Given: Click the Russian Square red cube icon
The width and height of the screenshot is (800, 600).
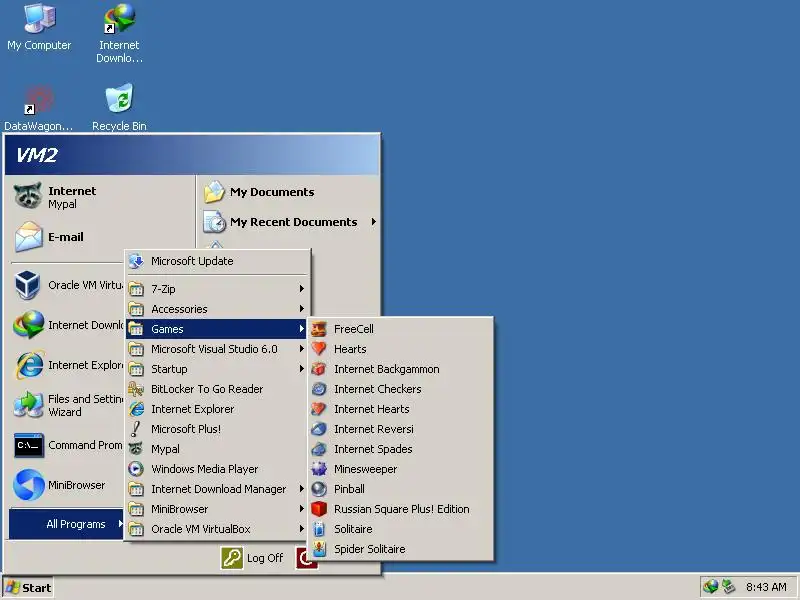Looking at the screenshot, I should click(319, 509).
